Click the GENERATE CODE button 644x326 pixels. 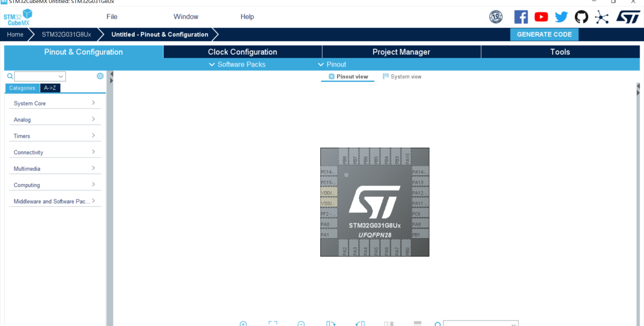pos(544,35)
